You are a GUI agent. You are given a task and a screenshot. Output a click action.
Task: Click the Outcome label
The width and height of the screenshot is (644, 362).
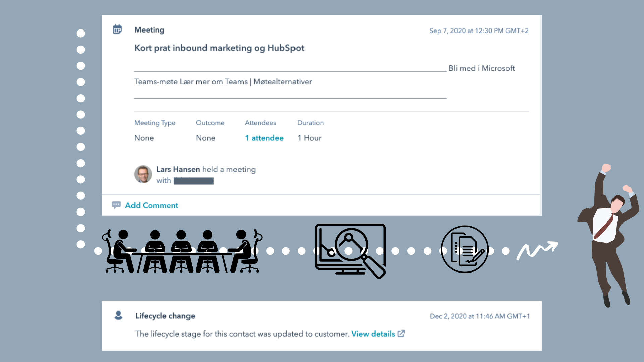[x=210, y=123]
